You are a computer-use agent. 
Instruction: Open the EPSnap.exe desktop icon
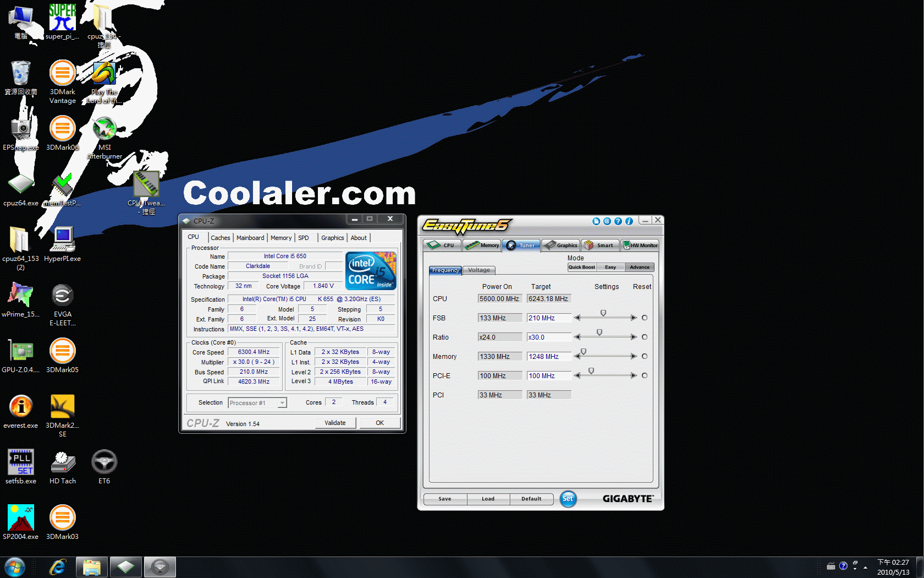[21, 133]
